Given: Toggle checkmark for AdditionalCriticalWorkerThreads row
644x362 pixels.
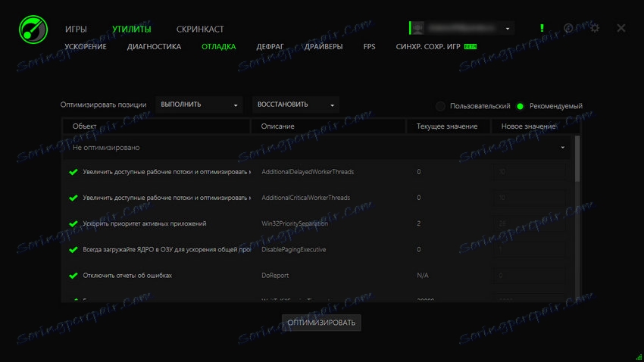Looking at the screenshot, I should tap(73, 198).
